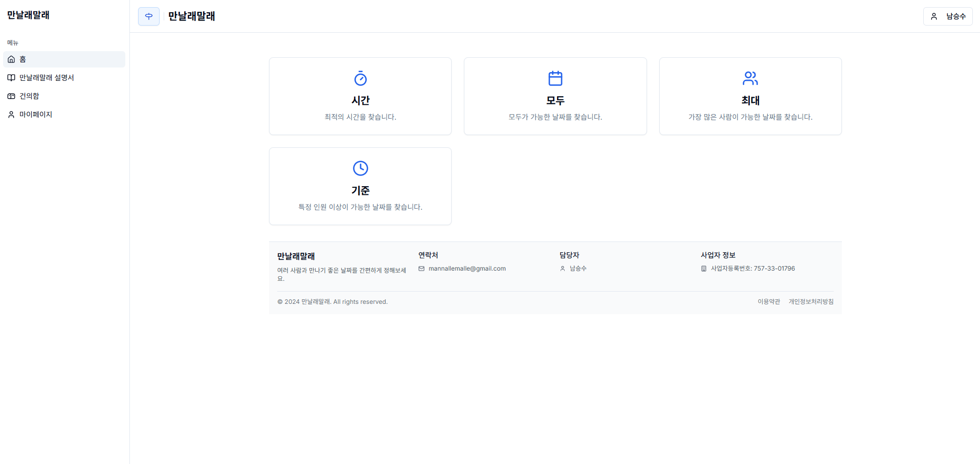Select the 모두 card title
This screenshot has width=980, height=464.
[x=555, y=101]
